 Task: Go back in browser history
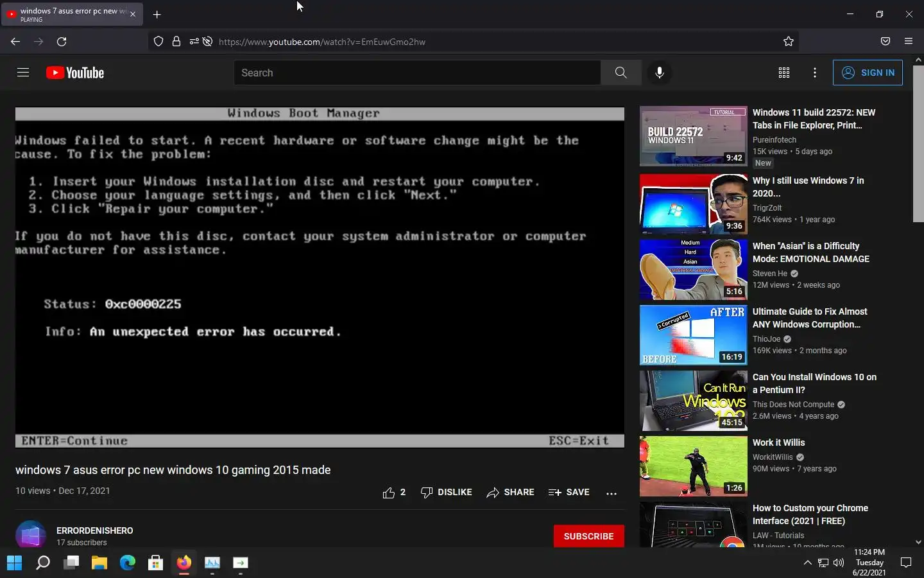tap(15, 41)
